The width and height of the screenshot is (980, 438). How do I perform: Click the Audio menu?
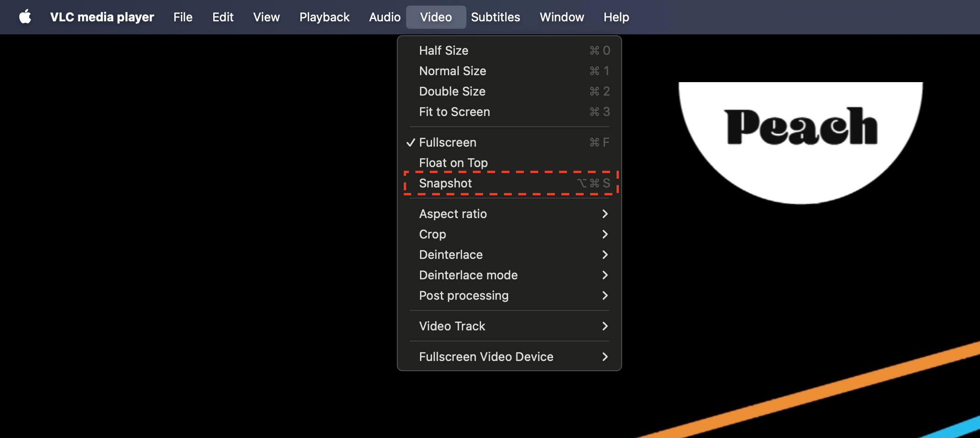pyautogui.click(x=384, y=17)
